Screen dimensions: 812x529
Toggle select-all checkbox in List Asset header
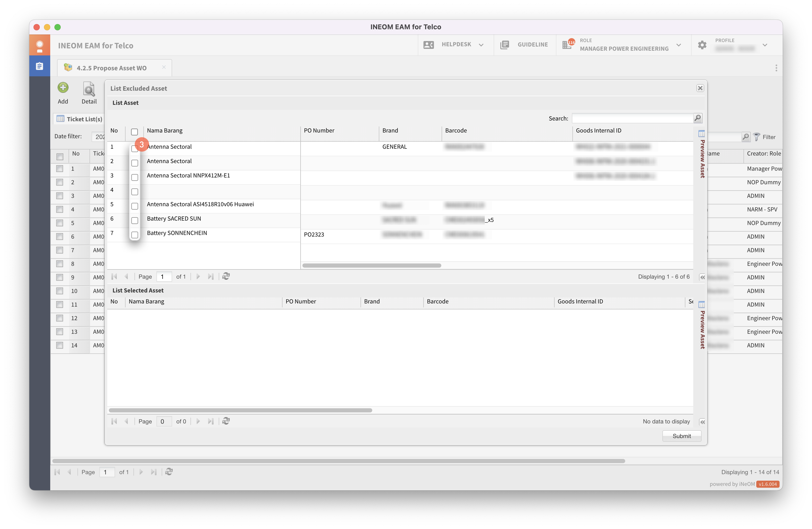coord(134,131)
